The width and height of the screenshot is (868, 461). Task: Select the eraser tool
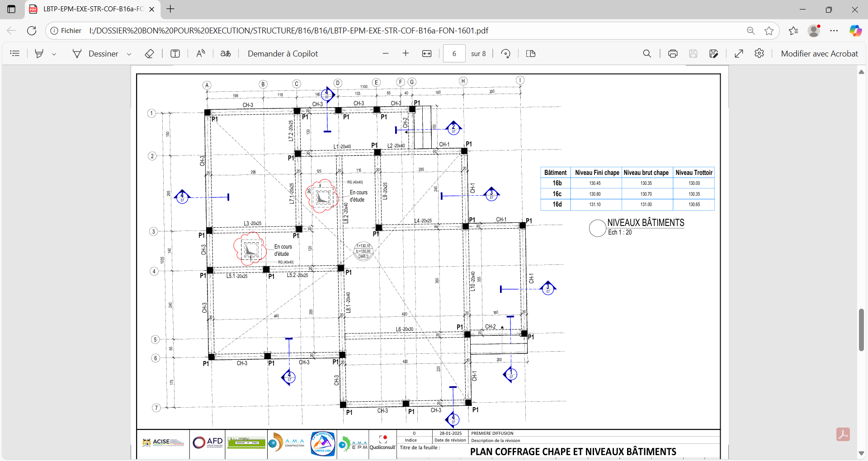coord(149,54)
